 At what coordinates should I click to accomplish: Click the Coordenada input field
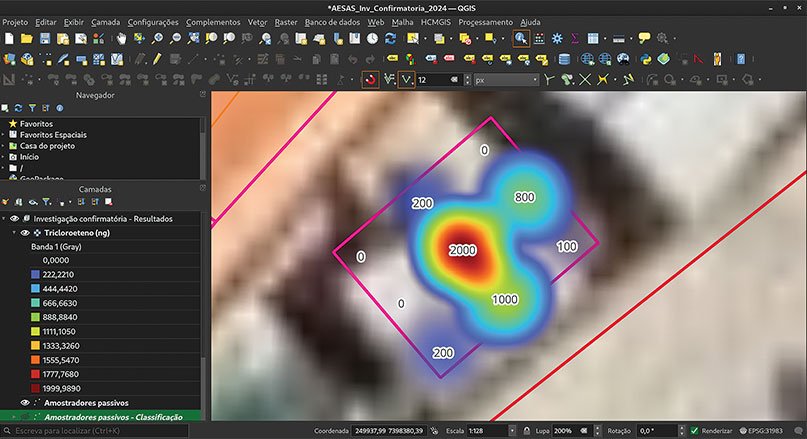389,430
